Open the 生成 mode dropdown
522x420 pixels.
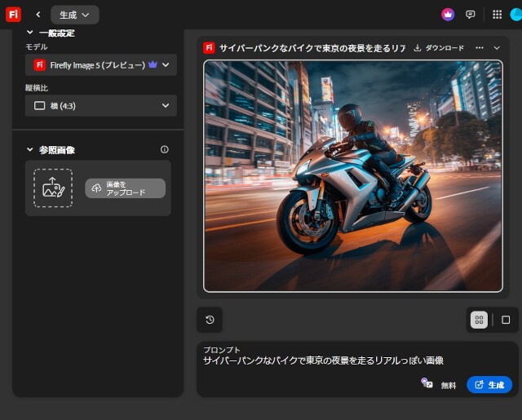(75, 15)
